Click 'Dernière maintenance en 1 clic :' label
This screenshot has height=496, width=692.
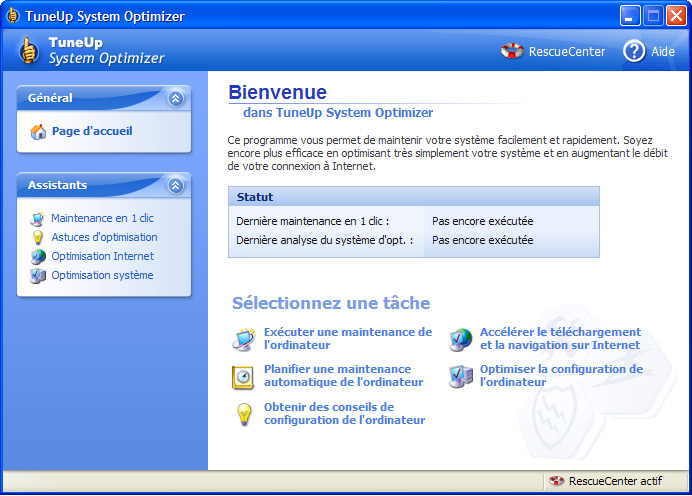(x=312, y=221)
